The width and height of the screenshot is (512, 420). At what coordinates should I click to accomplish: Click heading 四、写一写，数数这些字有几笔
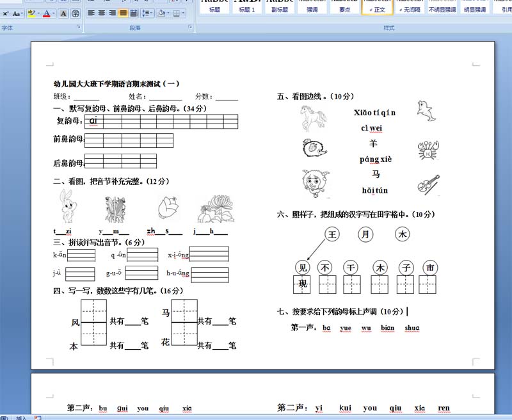point(118,291)
